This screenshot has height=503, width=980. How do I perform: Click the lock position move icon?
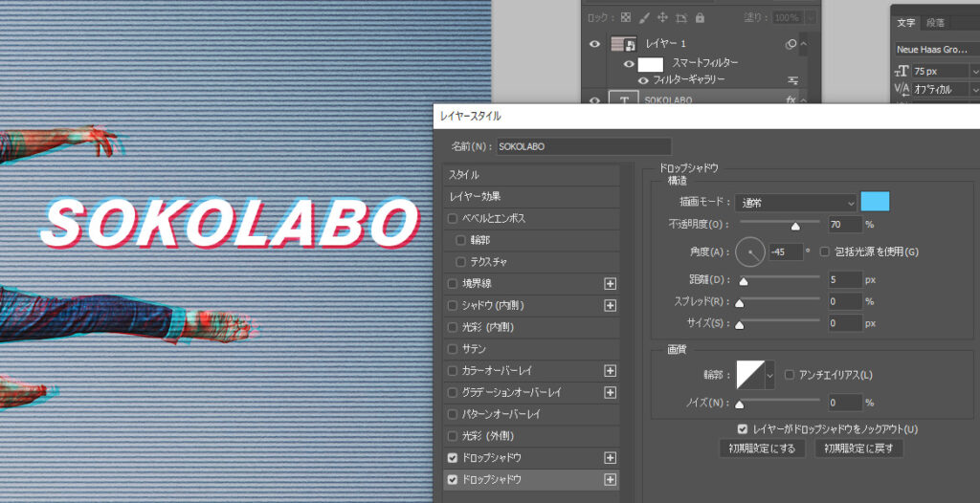[x=662, y=17]
